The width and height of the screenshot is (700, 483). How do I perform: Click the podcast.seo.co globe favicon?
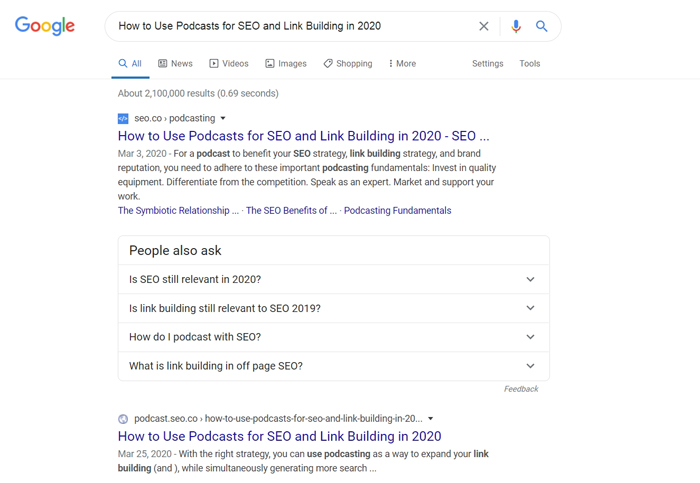(x=123, y=419)
